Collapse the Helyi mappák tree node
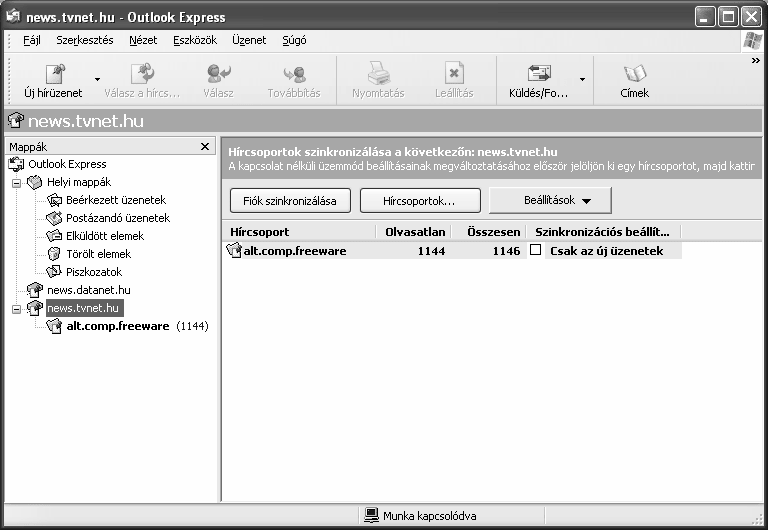The image size is (768, 530). tap(16, 183)
